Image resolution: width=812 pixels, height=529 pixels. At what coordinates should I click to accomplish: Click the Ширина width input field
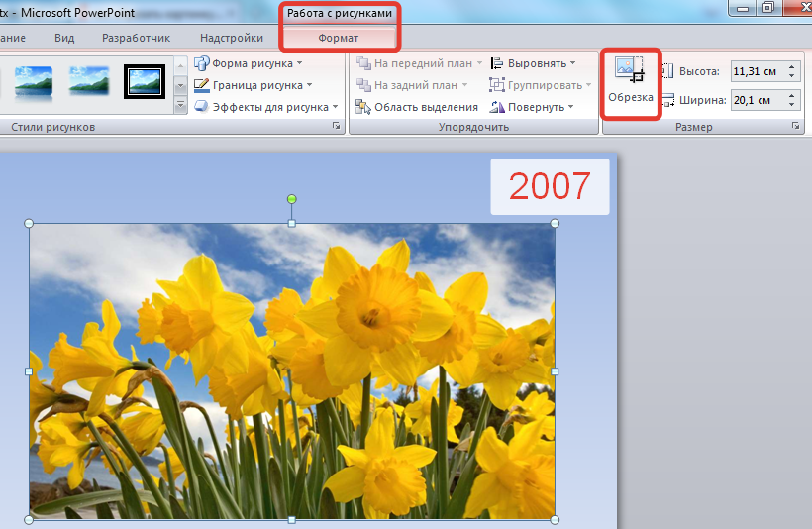point(758,100)
